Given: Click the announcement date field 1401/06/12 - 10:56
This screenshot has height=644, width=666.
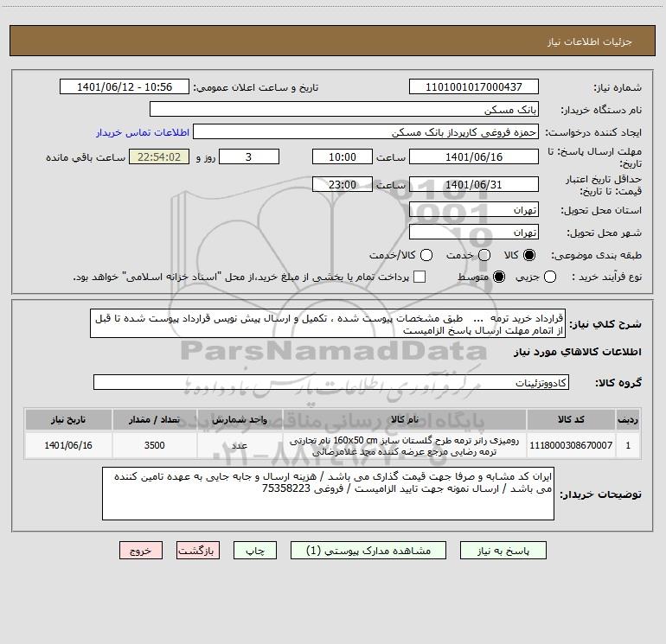Looking at the screenshot, I should [x=125, y=87].
